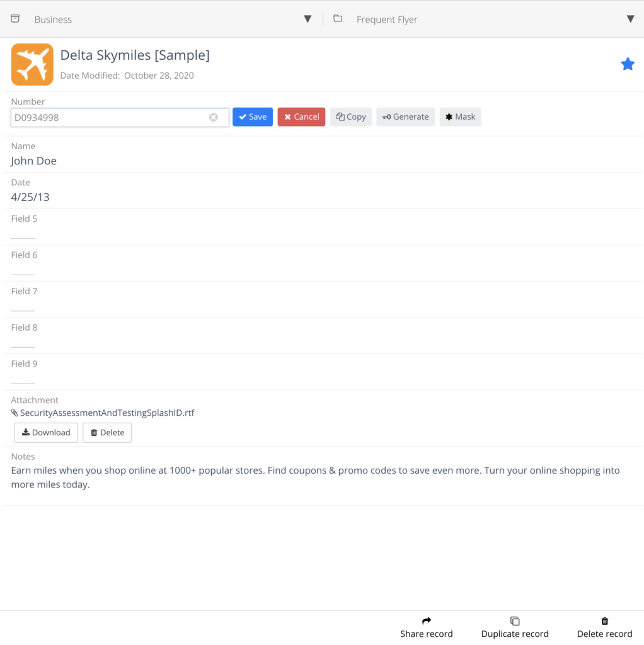Image resolution: width=644 pixels, height=645 pixels.
Task: Click the Duplicate record icon
Action: coord(514,621)
